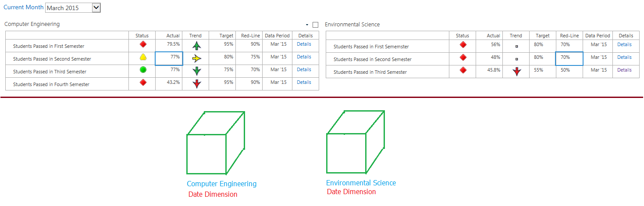Click the Environmental Science cube label text
The height and width of the screenshot is (206, 644).
[361, 183]
